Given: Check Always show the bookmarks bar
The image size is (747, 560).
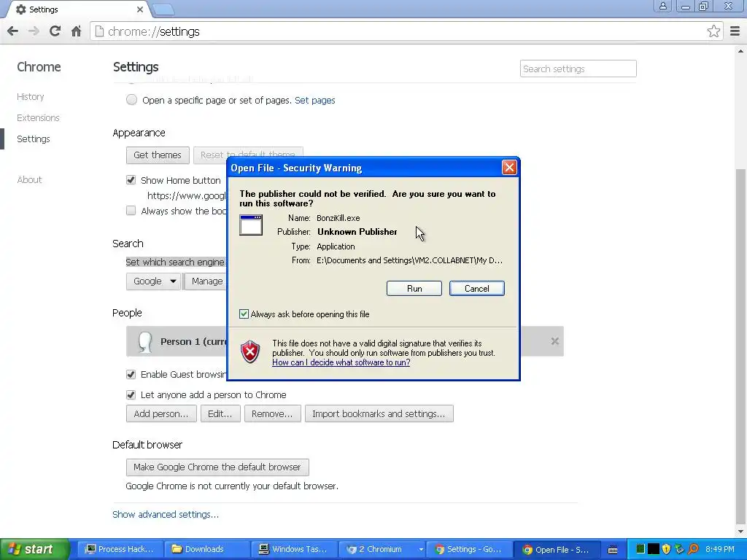Looking at the screenshot, I should point(131,211).
